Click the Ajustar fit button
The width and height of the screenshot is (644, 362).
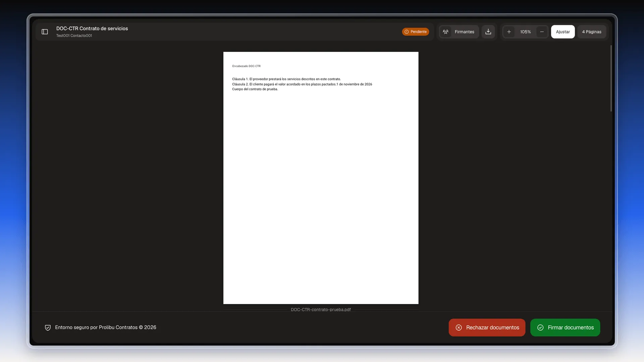click(563, 32)
